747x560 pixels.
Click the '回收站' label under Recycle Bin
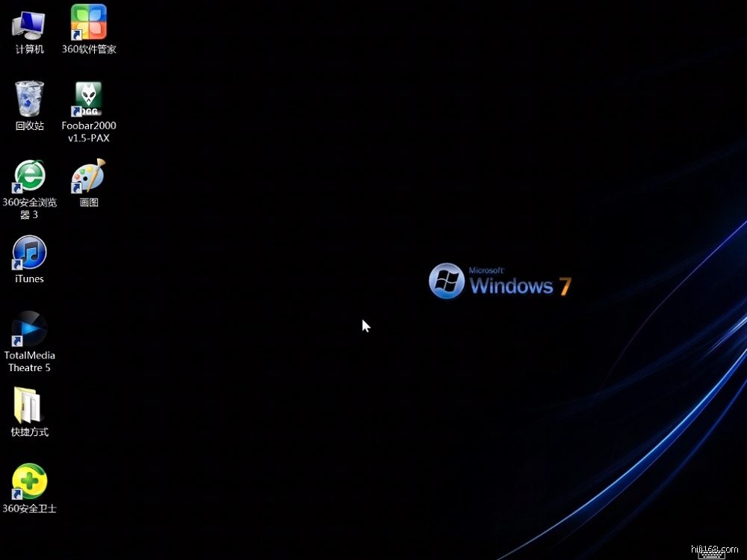tap(29, 126)
